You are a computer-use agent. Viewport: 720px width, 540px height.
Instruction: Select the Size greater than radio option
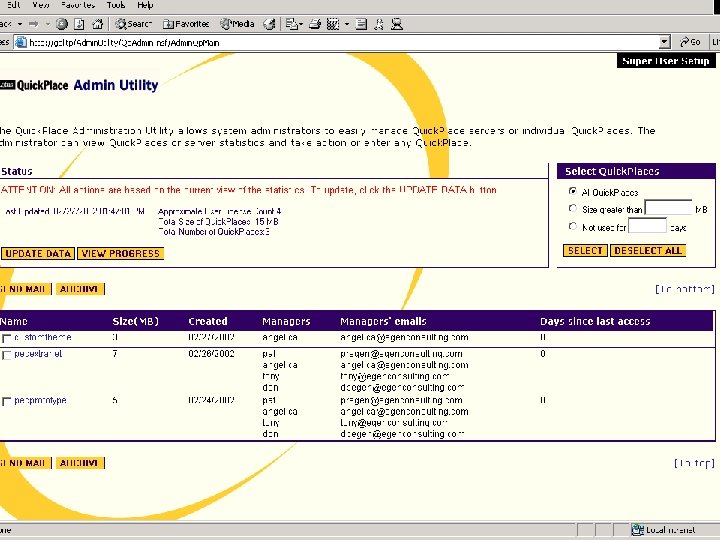coord(573,208)
